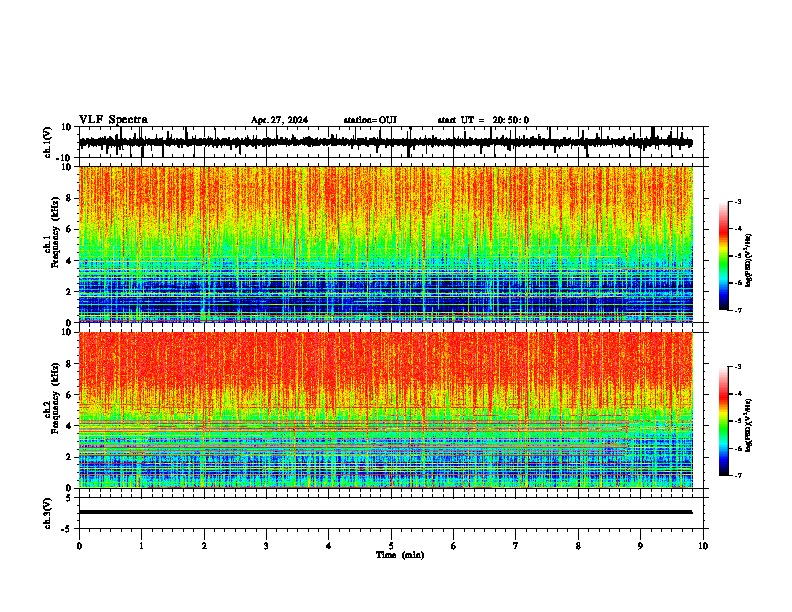
Task: Click the "Time (min)" axis label
Action: click(x=400, y=555)
